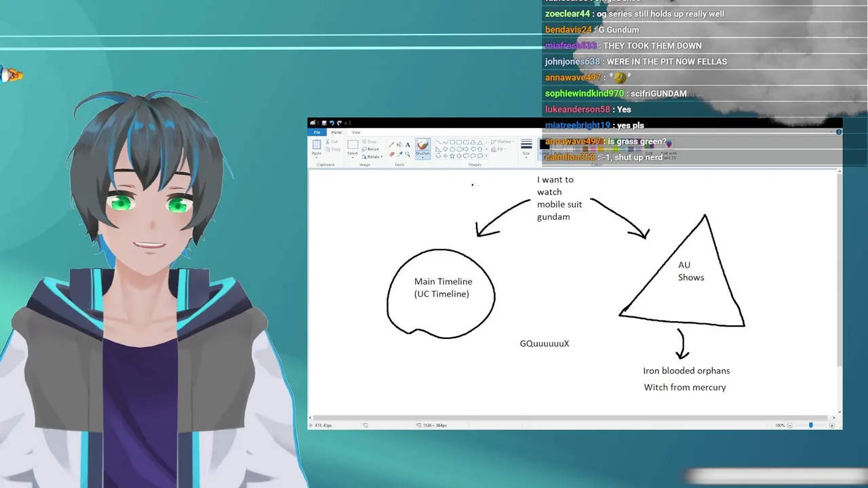Open the Select dropdown arrow
The height and width of the screenshot is (488, 868).
353,156
